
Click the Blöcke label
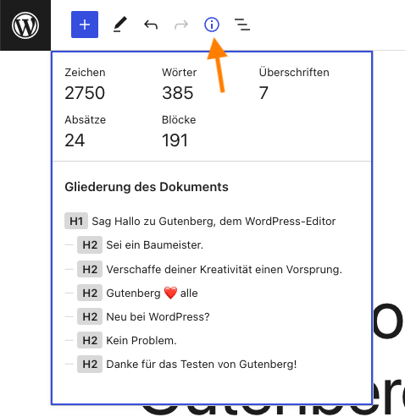[179, 120]
